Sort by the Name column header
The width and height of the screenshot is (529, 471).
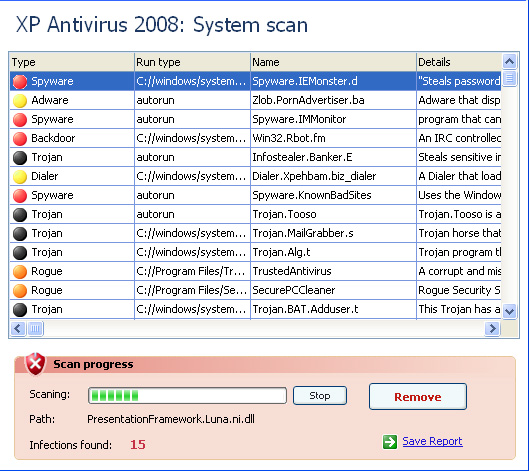pos(333,62)
